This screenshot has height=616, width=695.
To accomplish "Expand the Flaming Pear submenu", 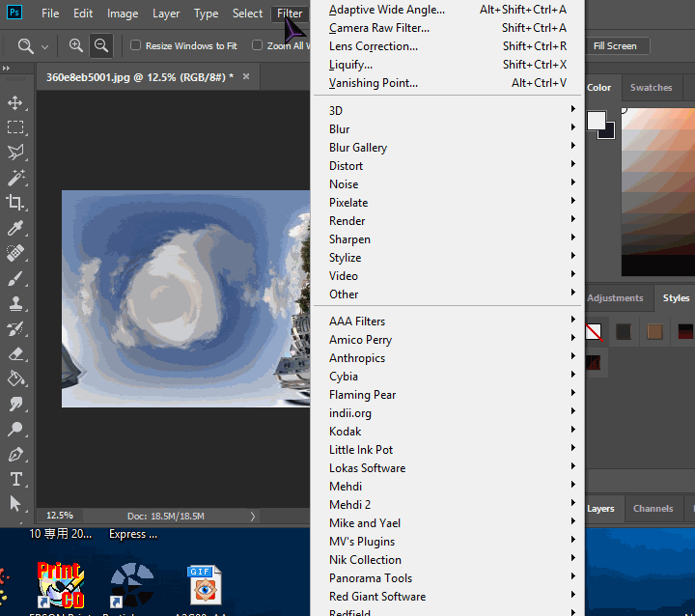I will pos(447,395).
